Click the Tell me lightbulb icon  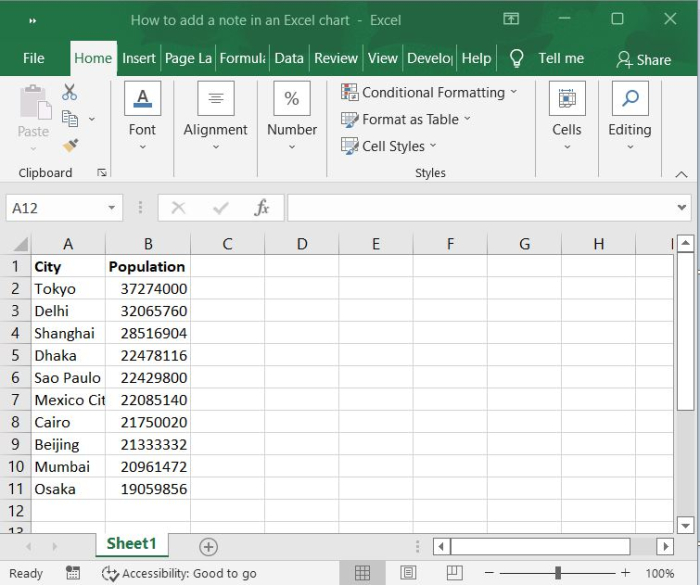coord(517,58)
